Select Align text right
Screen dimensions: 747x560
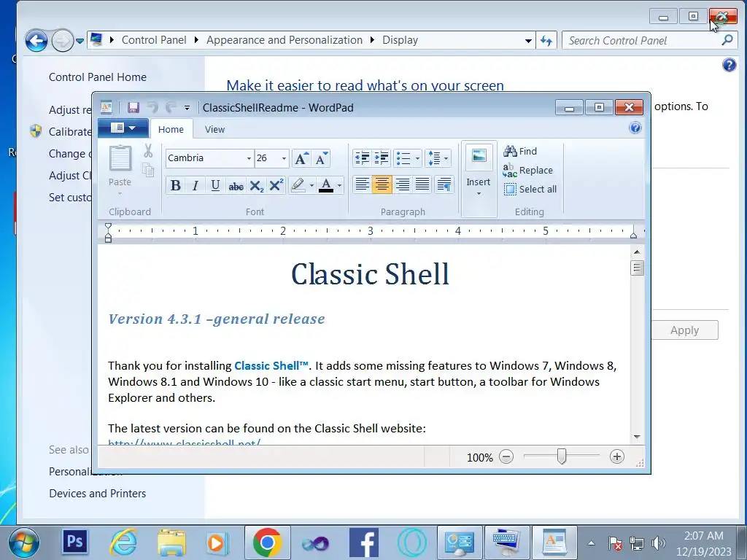pos(403,184)
